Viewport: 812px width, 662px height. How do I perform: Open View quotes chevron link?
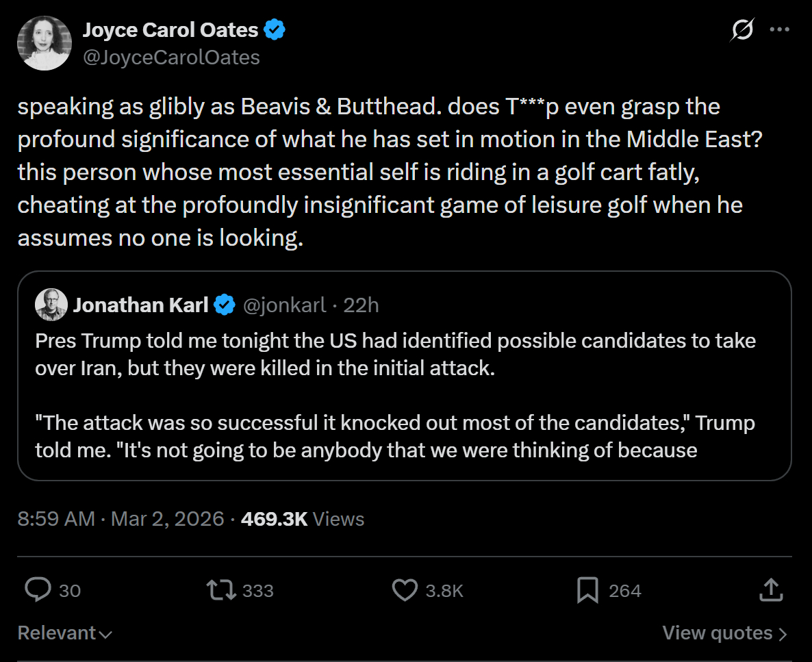tap(724, 633)
